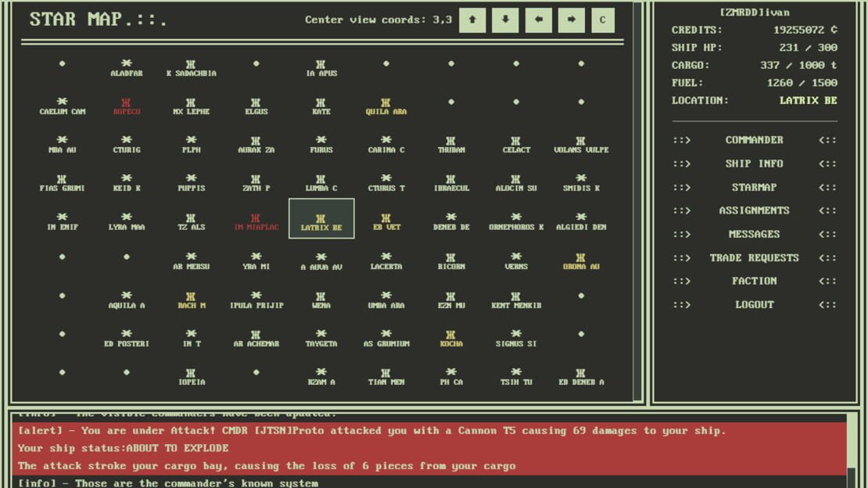
Task: Select the KENT MENKIB system
Action: (x=516, y=300)
